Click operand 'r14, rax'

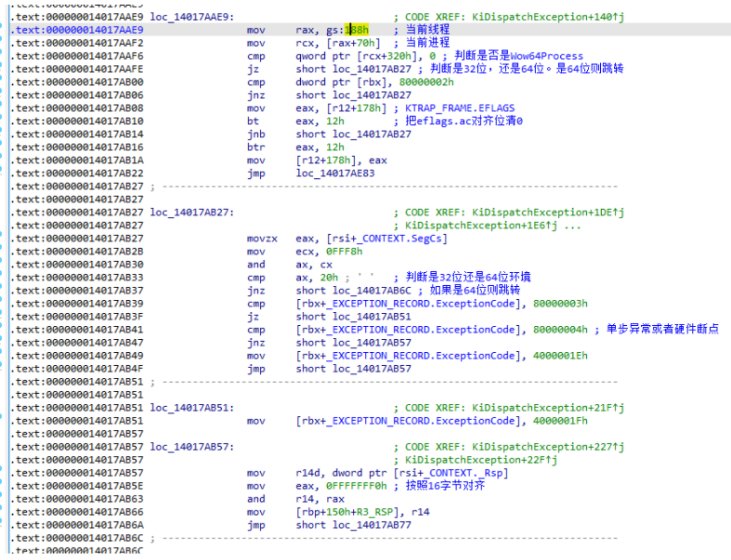(320, 499)
